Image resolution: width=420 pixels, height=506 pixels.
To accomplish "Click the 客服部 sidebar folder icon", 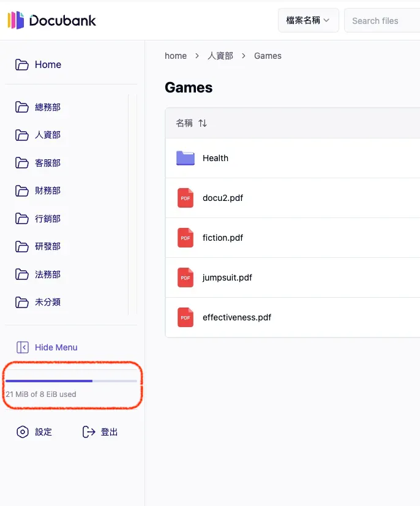I will (x=22, y=163).
